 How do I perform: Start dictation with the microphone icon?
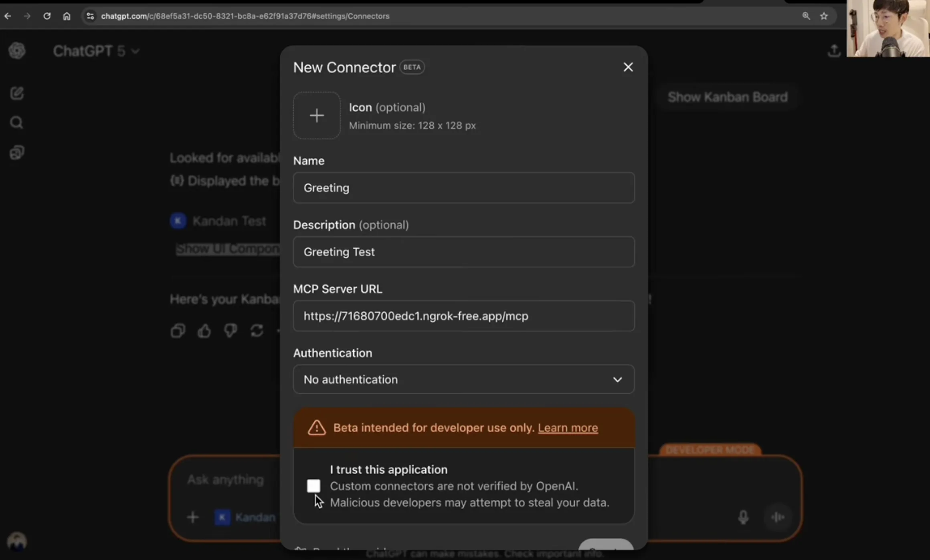pyautogui.click(x=743, y=517)
